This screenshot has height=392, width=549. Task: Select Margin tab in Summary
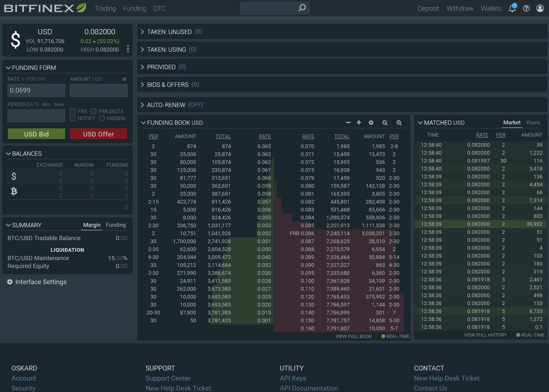click(92, 225)
